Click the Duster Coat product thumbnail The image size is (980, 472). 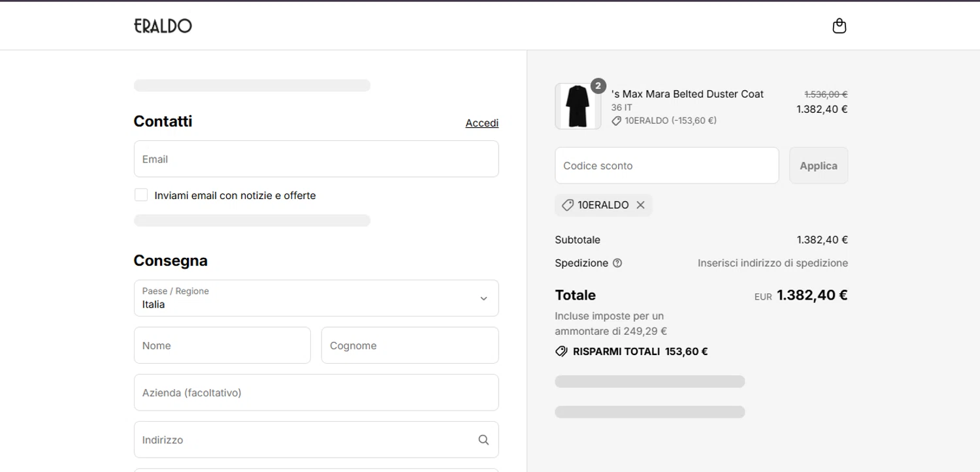[578, 106]
